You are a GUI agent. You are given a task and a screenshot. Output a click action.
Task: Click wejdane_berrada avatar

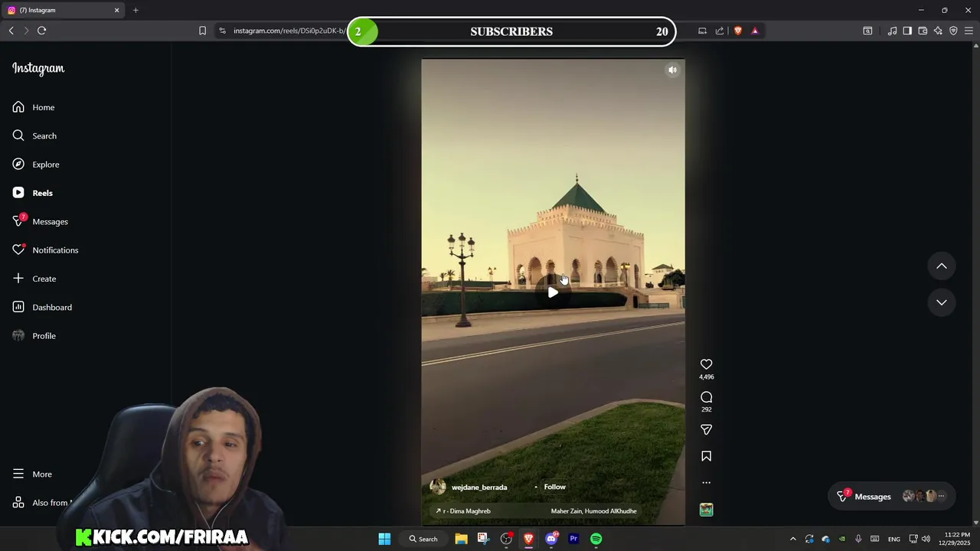pyautogui.click(x=438, y=487)
